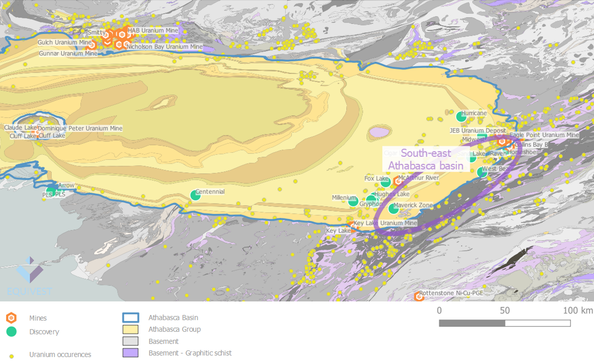Click the green Hurricane discovery marker
The image size is (594, 364).
point(461,117)
